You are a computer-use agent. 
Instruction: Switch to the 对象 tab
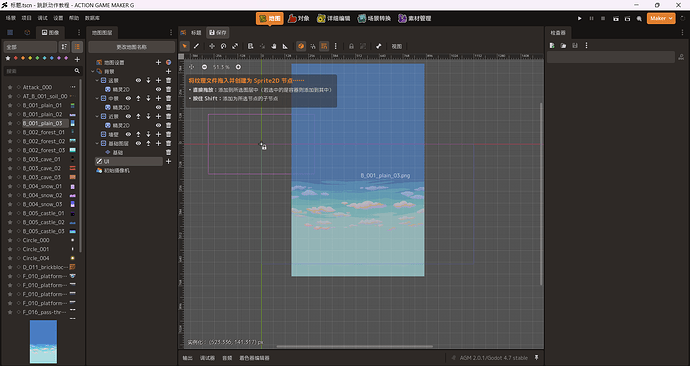coord(298,18)
